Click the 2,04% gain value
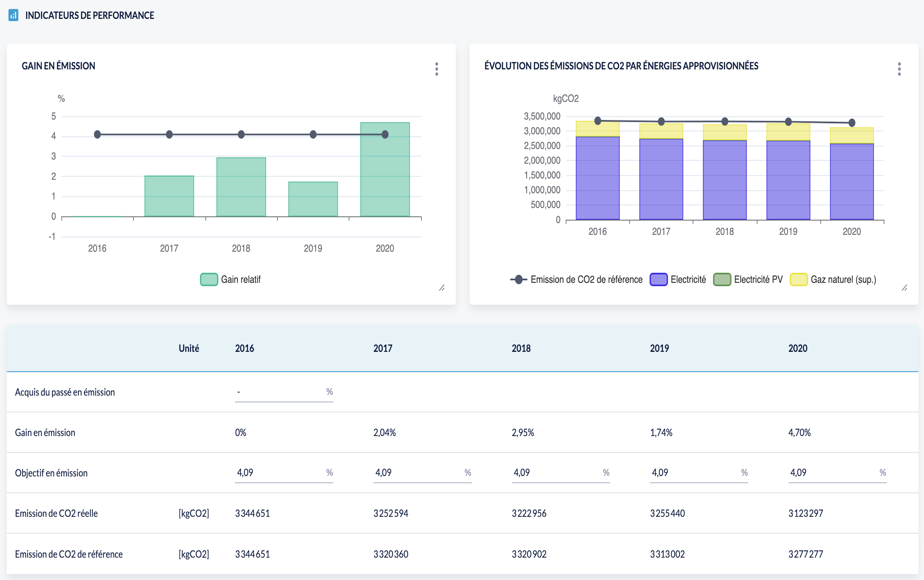Image resolution: width=924 pixels, height=580 pixels. 385,433
